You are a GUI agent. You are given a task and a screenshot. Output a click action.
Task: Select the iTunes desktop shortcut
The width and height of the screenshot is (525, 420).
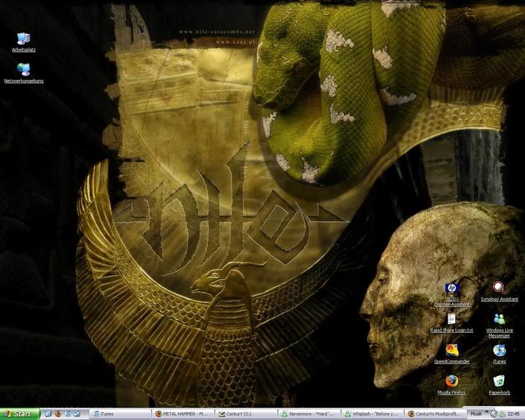[499, 354]
